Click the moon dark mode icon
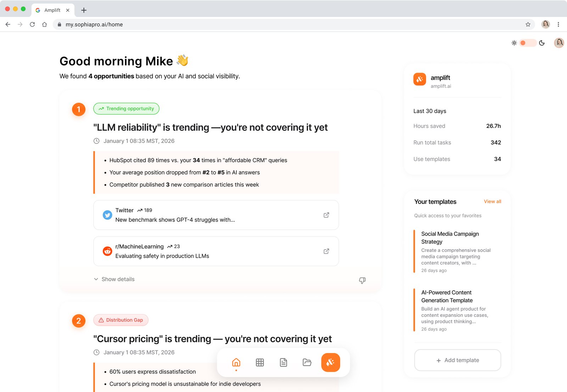 click(542, 43)
